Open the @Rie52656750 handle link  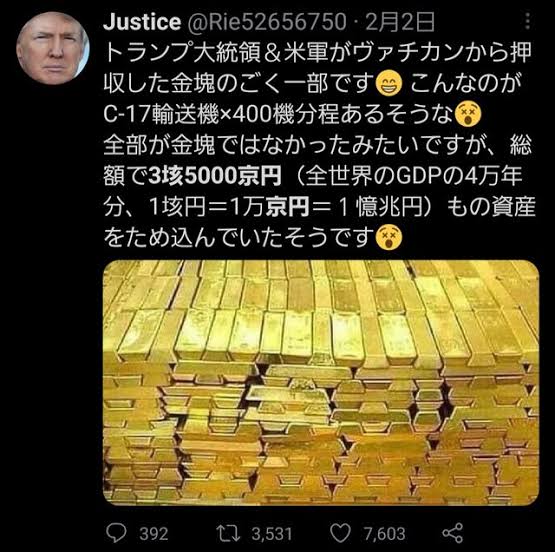[266, 22]
